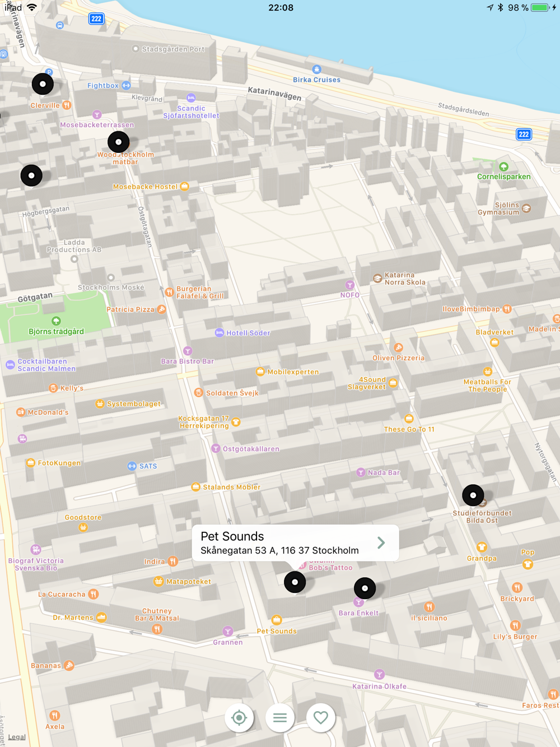The width and height of the screenshot is (560, 747).
Task: Tap the Goodstore label
Action: tap(83, 517)
